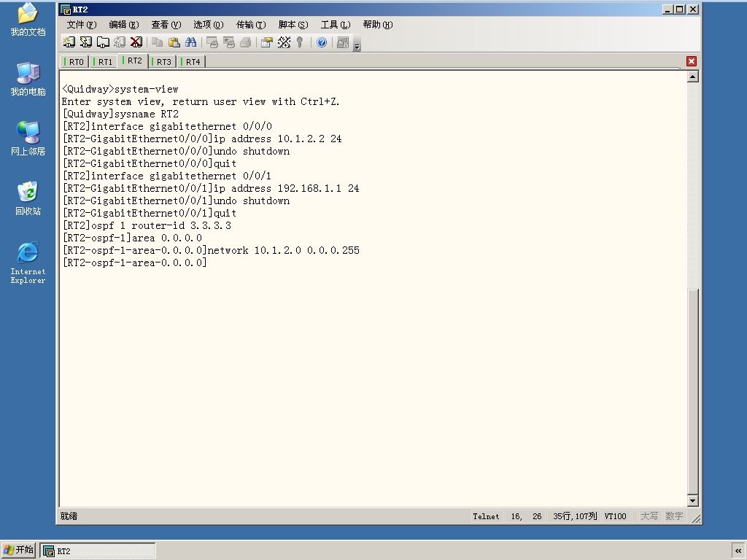The height and width of the screenshot is (560, 747).
Task: Click the Find binoculars icon
Action: click(x=190, y=42)
